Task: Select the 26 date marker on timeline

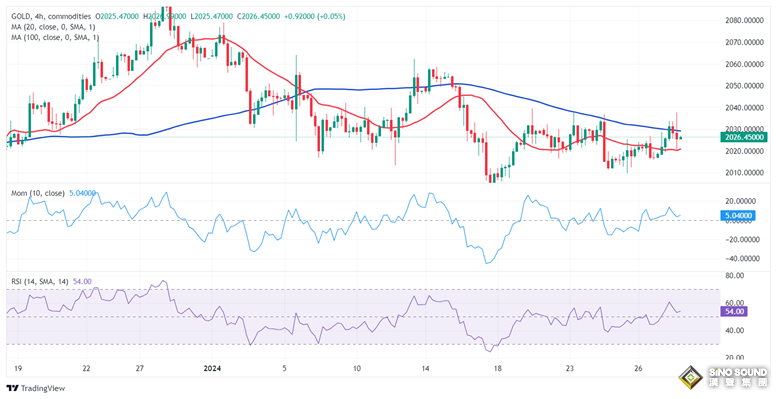Action: click(x=638, y=369)
